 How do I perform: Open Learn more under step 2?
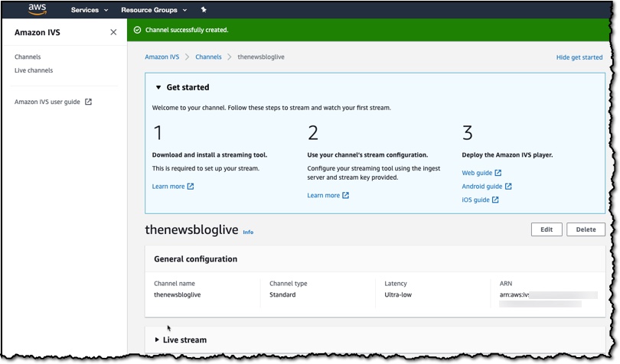click(324, 195)
